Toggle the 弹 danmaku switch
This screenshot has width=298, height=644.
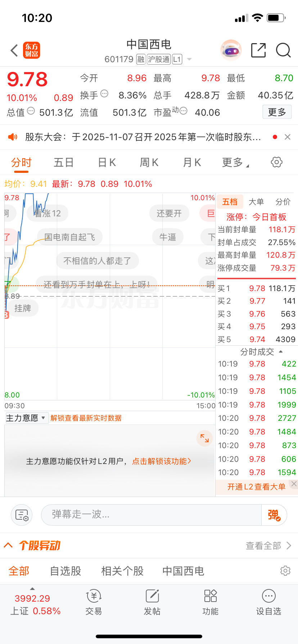[274, 515]
